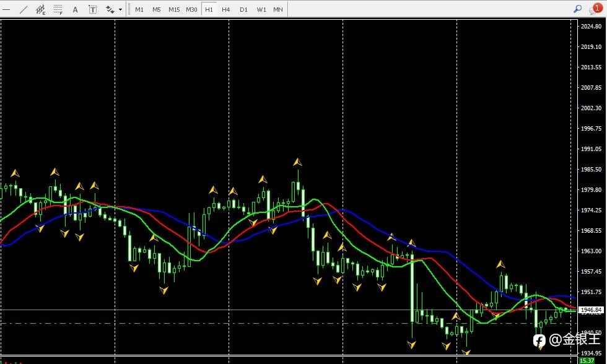Switch chart to M15 timeframe

pos(174,10)
